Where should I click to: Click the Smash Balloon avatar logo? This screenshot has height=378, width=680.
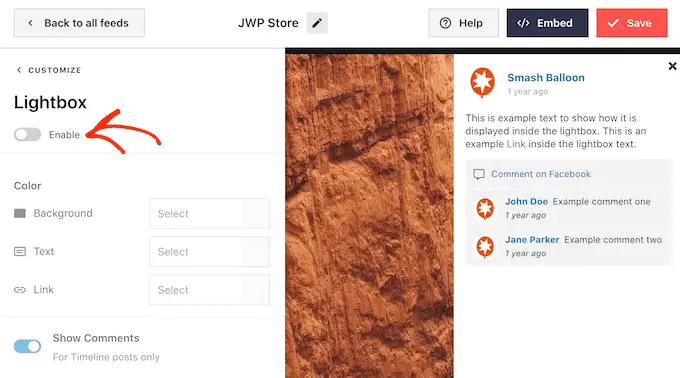coord(482,82)
